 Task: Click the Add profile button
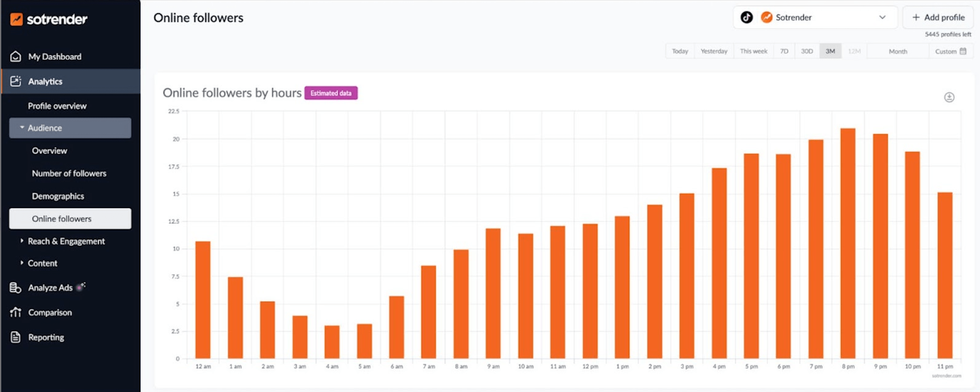click(937, 17)
